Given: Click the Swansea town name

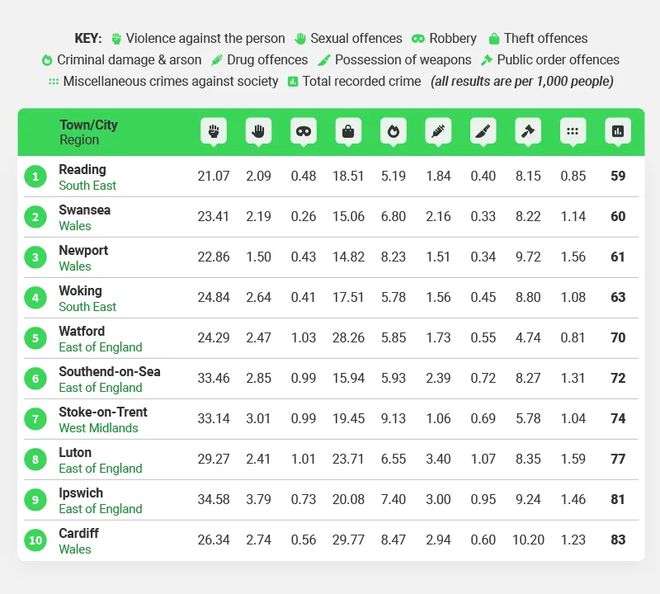Looking at the screenshot, I should (85, 210).
